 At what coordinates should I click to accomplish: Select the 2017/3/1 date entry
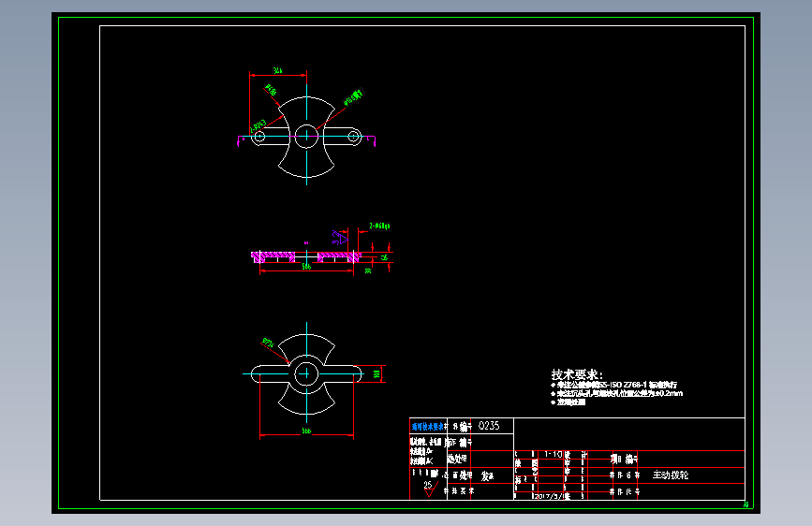point(552,496)
